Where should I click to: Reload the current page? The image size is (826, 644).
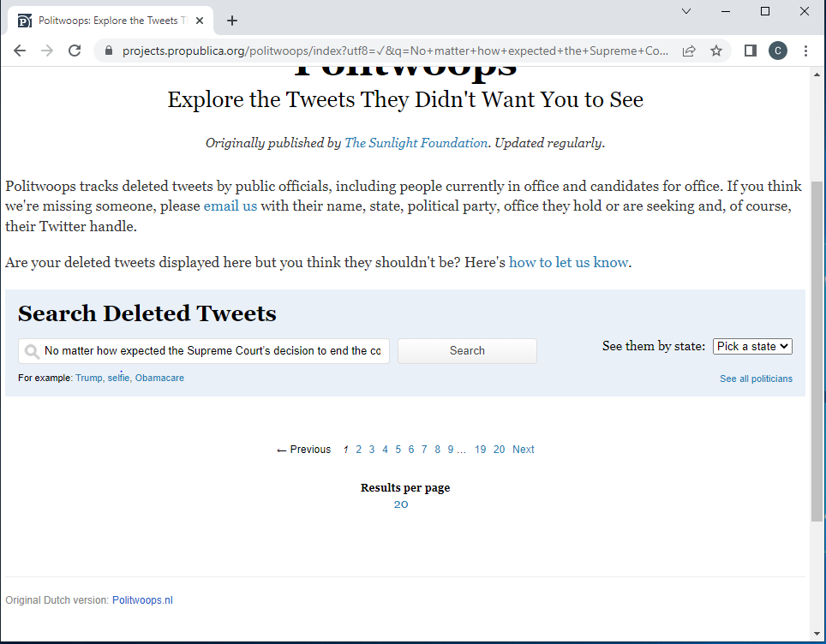point(75,51)
